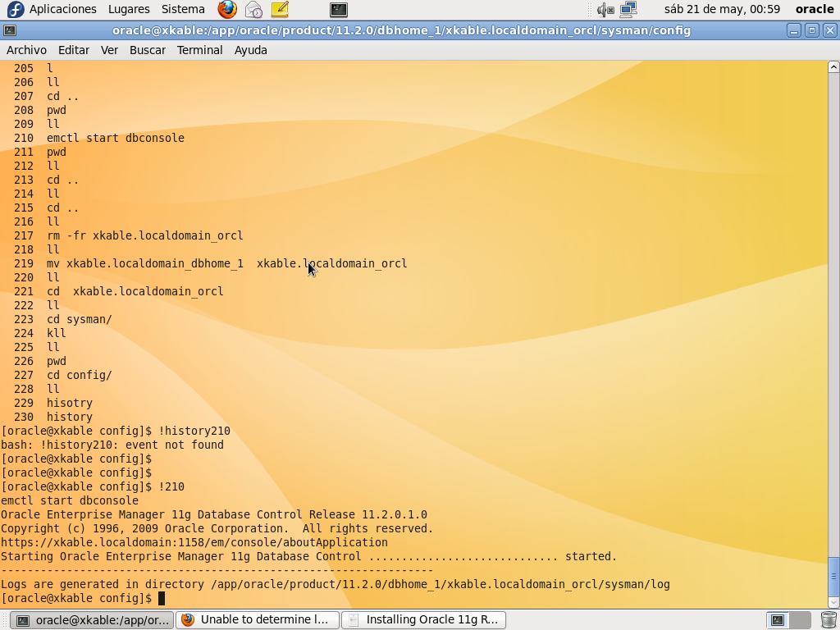Switch to oracle@xkable terminal taskbar button
Screen dimensions: 840x630
click(92, 620)
